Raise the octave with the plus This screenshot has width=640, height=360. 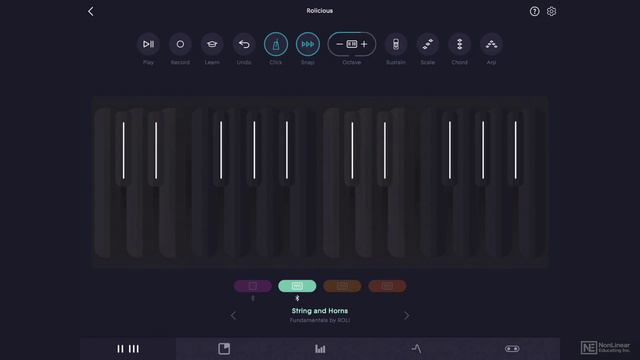click(x=364, y=44)
